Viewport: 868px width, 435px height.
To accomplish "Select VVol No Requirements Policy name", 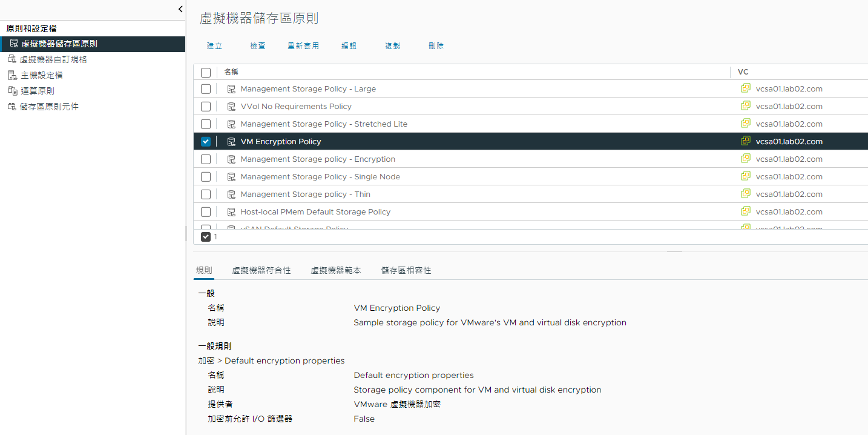I will (x=296, y=107).
